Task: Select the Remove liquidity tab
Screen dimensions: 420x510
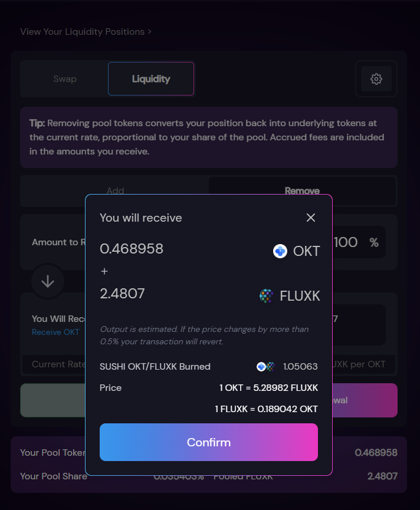Action: click(x=302, y=190)
